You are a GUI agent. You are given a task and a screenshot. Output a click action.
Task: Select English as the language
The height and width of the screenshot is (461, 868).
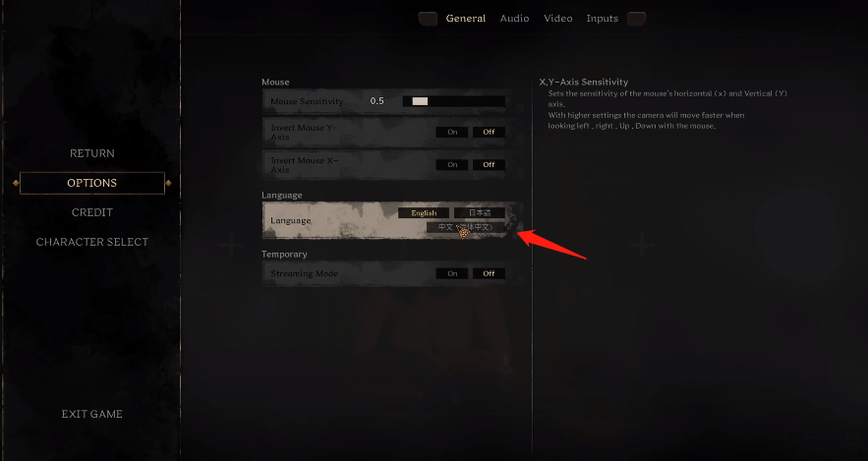pyautogui.click(x=424, y=213)
